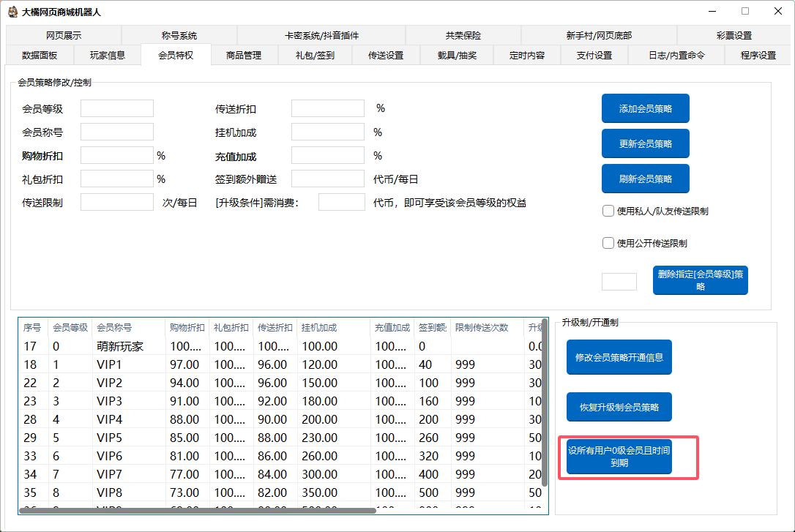Viewport: 795px width, 532px height.
Task: Open the 彩票设置 tab
Action: 734,35
